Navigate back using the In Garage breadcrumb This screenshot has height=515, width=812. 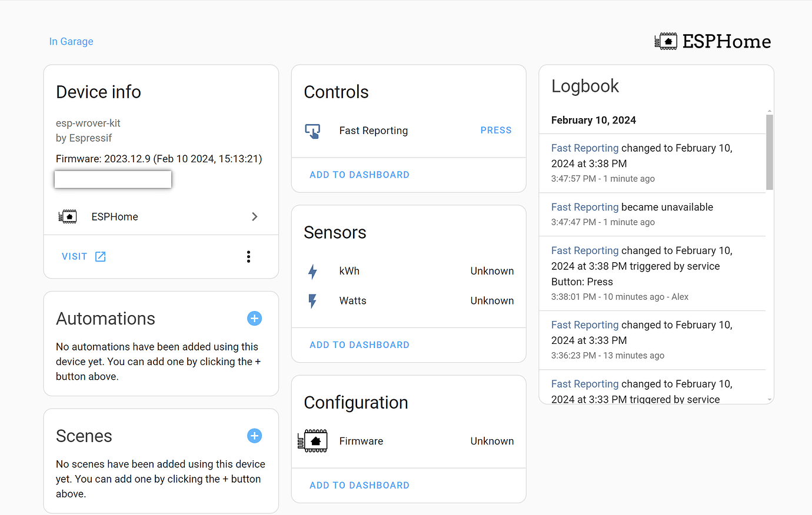point(71,41)
